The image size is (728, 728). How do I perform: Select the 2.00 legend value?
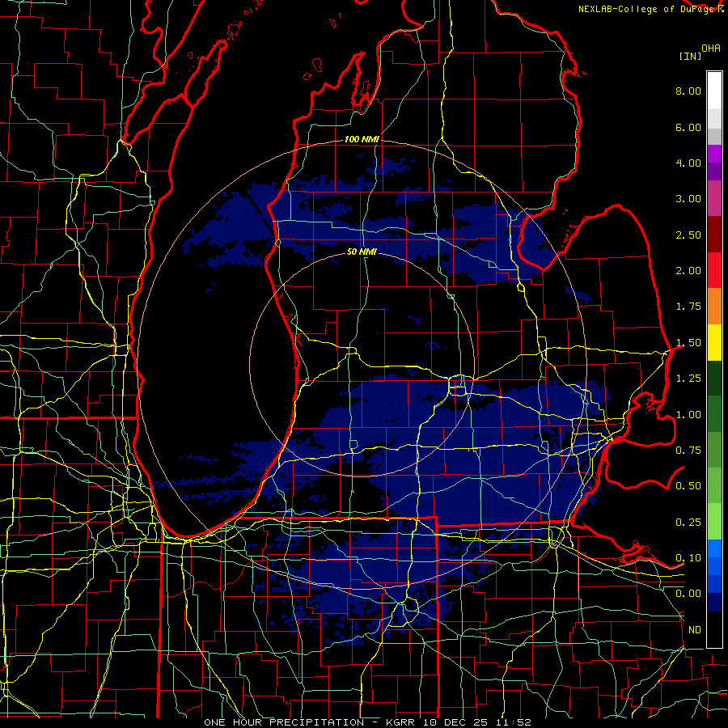[x=688, y=271]
